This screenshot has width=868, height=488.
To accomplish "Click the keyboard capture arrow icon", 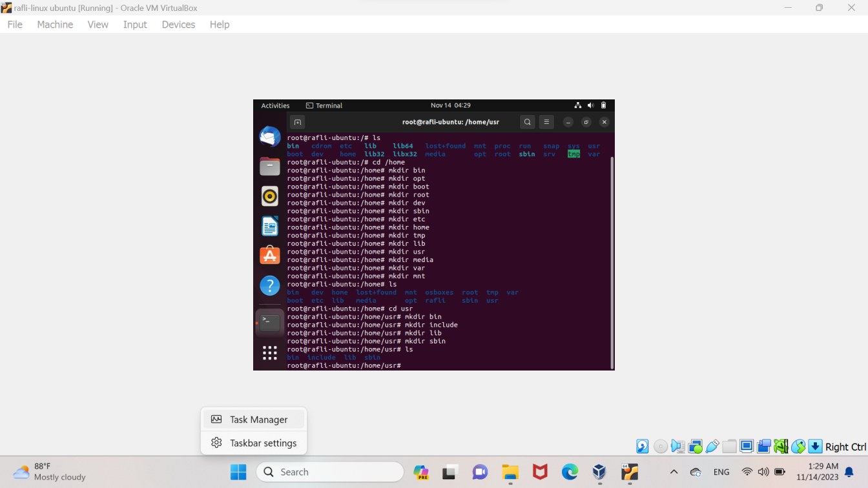I will [x=815, y=446].
